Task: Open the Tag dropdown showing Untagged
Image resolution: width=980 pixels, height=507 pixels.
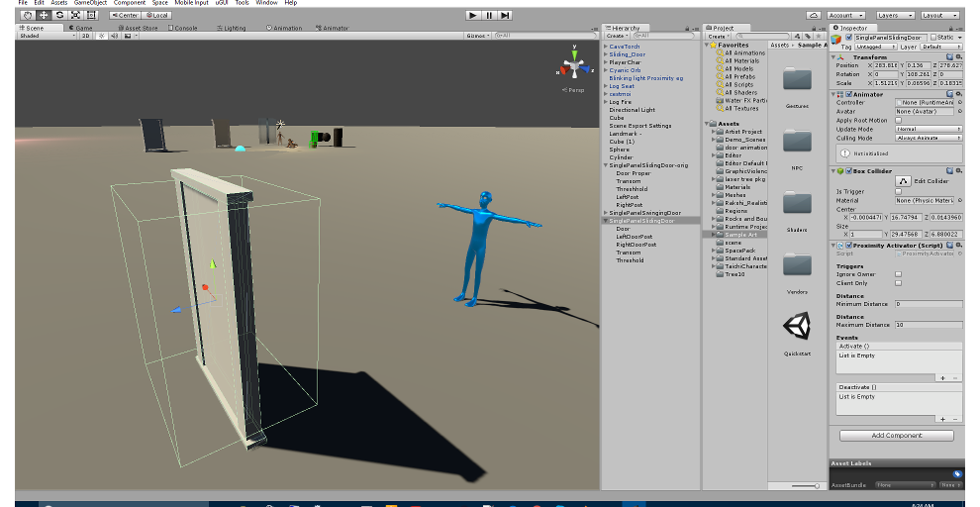Action: point(876,47)
